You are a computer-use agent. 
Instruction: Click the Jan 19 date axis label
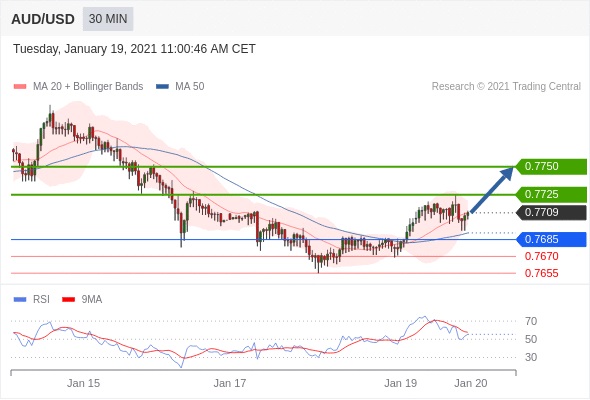pyautogui.click(x=400, y=383)
